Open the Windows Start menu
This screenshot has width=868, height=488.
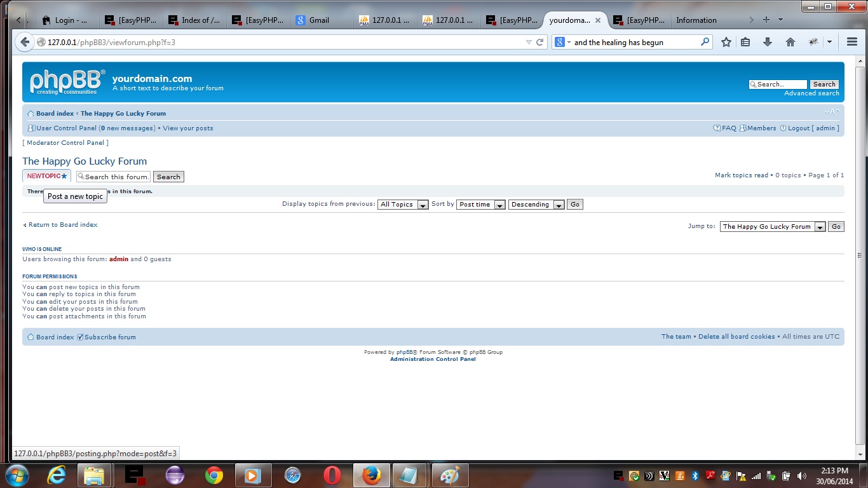16,475
